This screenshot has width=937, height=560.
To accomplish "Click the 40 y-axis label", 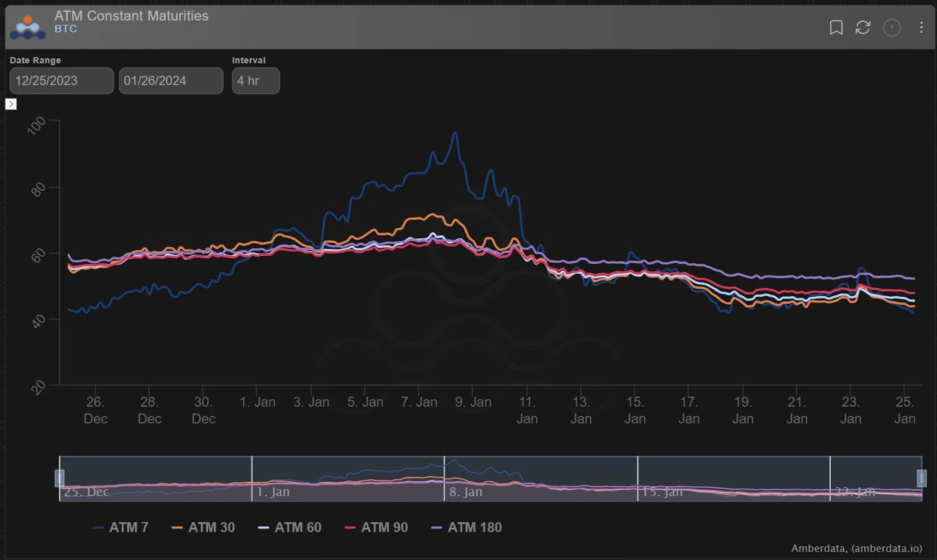I will tap(39, 320).
